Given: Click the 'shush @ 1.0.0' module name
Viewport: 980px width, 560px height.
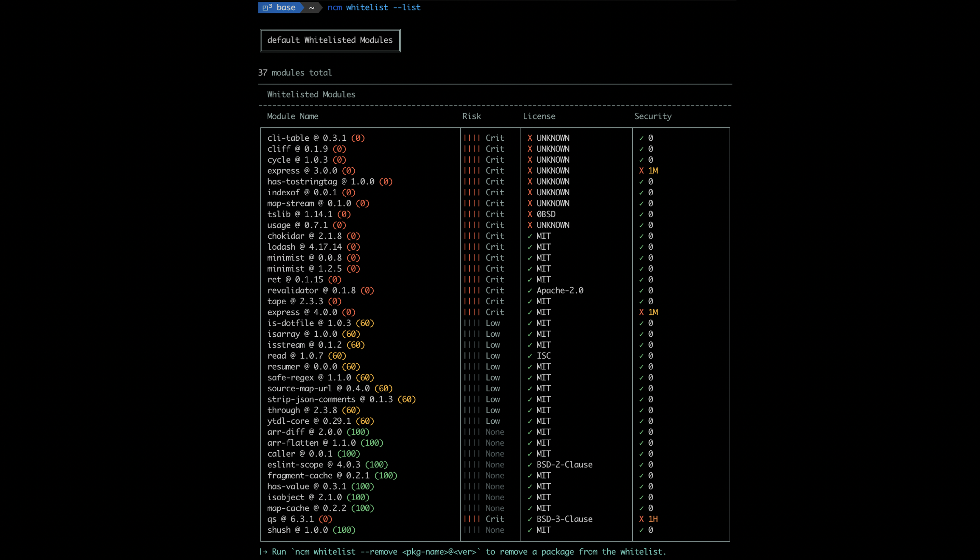Looking at the screenshot, I should [298, 530].
